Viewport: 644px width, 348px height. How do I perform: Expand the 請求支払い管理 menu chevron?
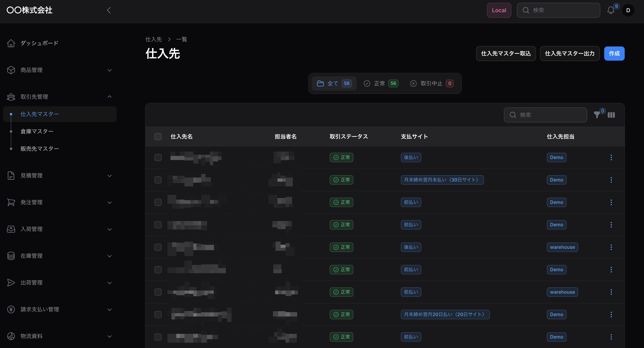[110, 310]
